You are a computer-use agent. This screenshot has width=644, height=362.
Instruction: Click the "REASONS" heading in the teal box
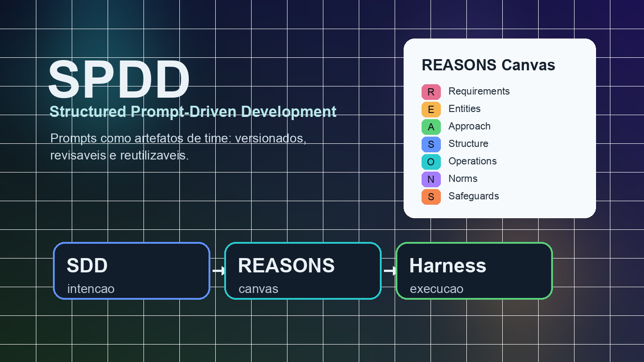click(x=286, y=266)
